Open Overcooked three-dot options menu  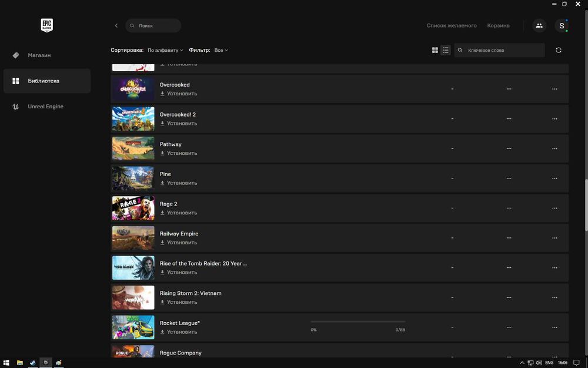(554, 89)
